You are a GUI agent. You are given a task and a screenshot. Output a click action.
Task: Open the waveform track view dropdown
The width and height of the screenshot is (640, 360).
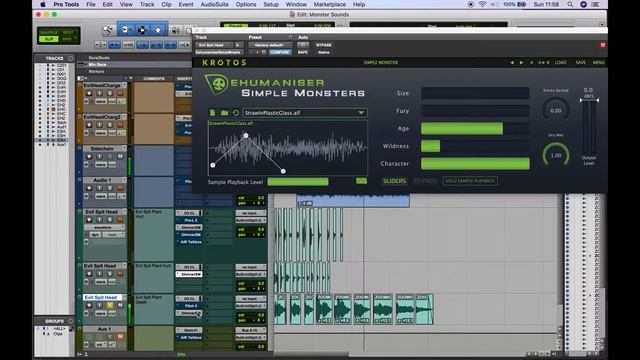click(103, 227)
